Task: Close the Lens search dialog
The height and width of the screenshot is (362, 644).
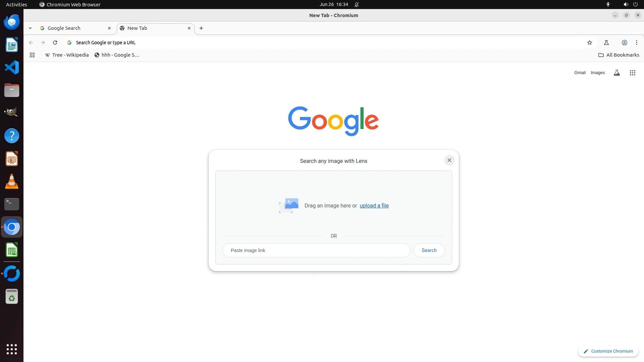Action: (x=449, y=160)
